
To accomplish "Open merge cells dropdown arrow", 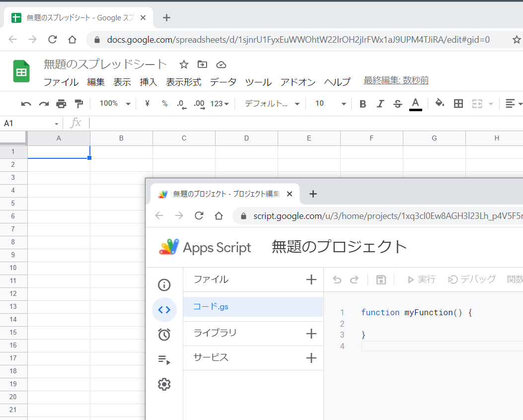I will [491, 104].
